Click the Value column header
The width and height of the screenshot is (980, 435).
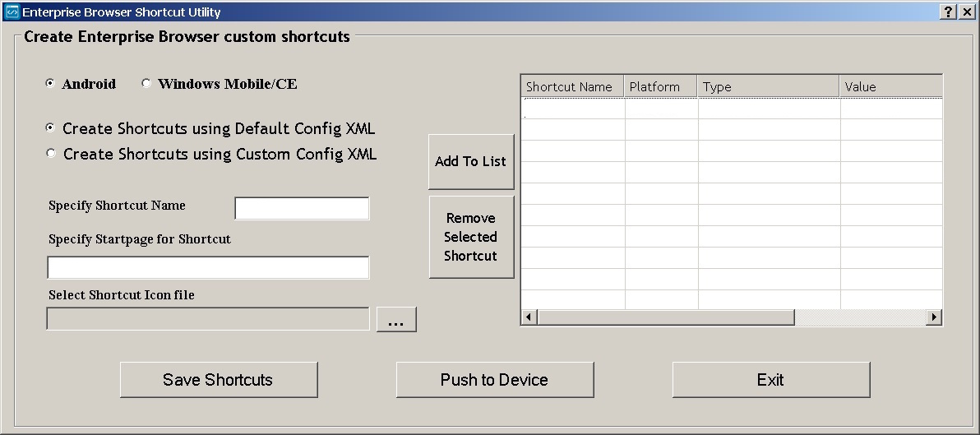[890, 86]
